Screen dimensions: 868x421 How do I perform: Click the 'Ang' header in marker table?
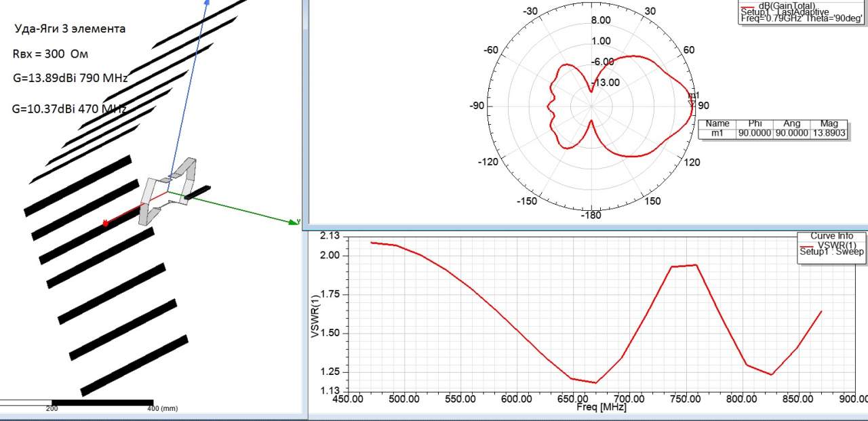tap(791, 124)
